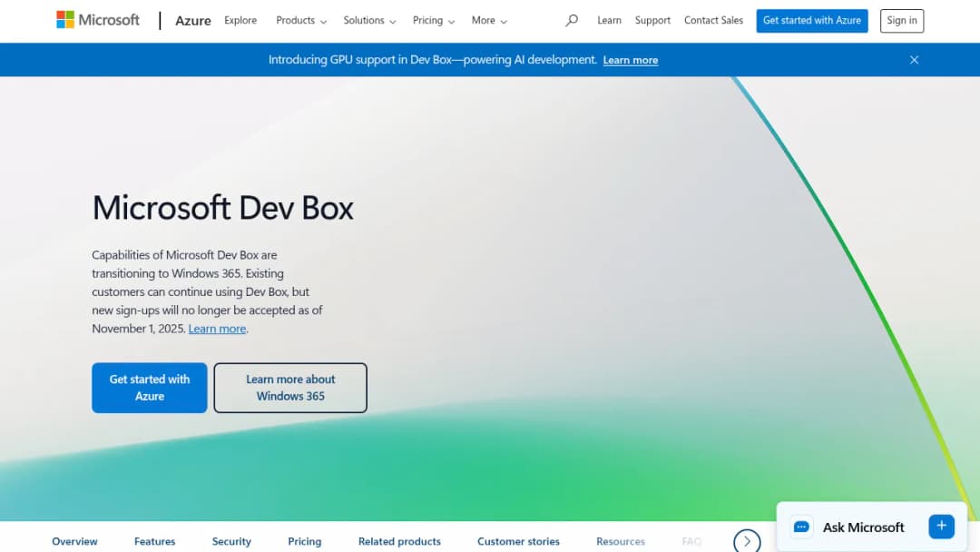980x552 pixels.
Task: Click Learn more about Windows 365
Action: (290, 388)
